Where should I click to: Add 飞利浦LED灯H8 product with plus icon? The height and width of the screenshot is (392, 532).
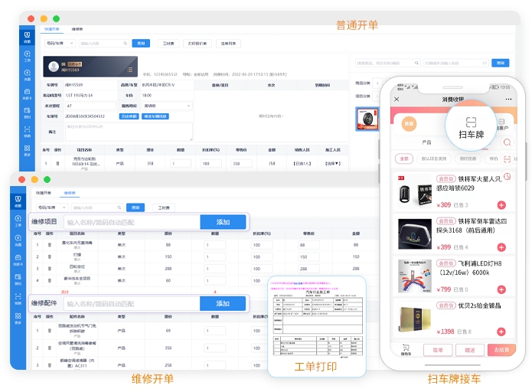pos(501,289)
